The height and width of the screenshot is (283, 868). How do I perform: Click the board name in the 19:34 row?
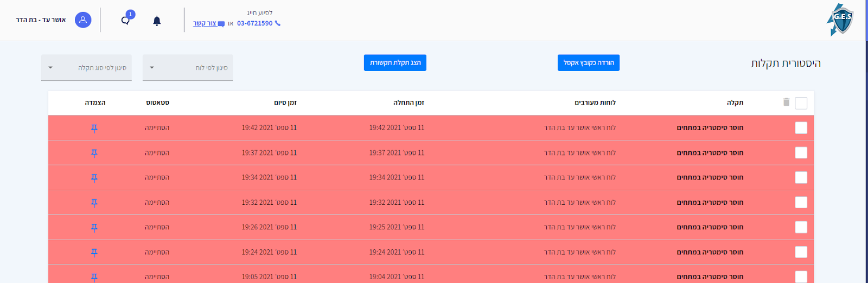(x=580, y=177)
